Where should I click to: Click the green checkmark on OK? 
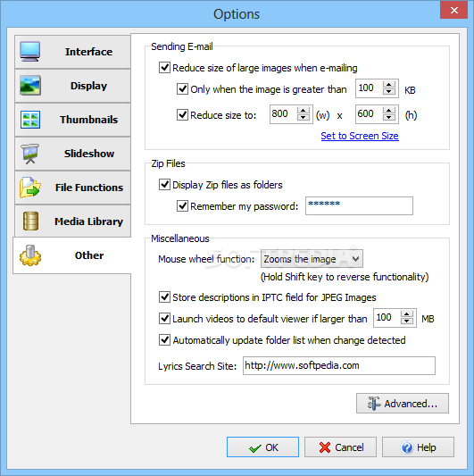(x=254, y=448)
